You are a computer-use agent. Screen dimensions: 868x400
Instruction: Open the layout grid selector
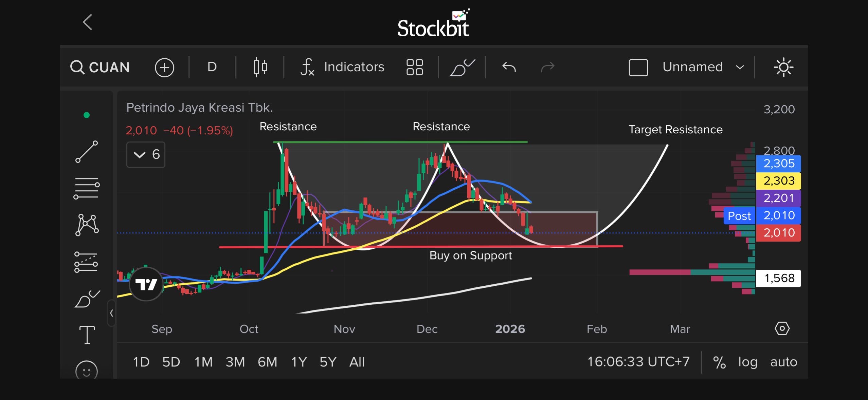coord(414,67)
